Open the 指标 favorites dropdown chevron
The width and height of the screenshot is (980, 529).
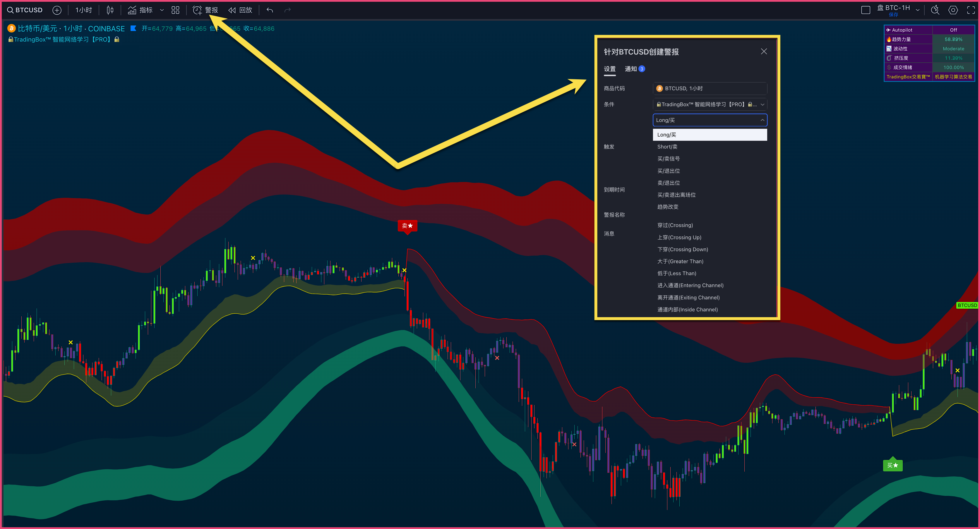pos(162,10)
